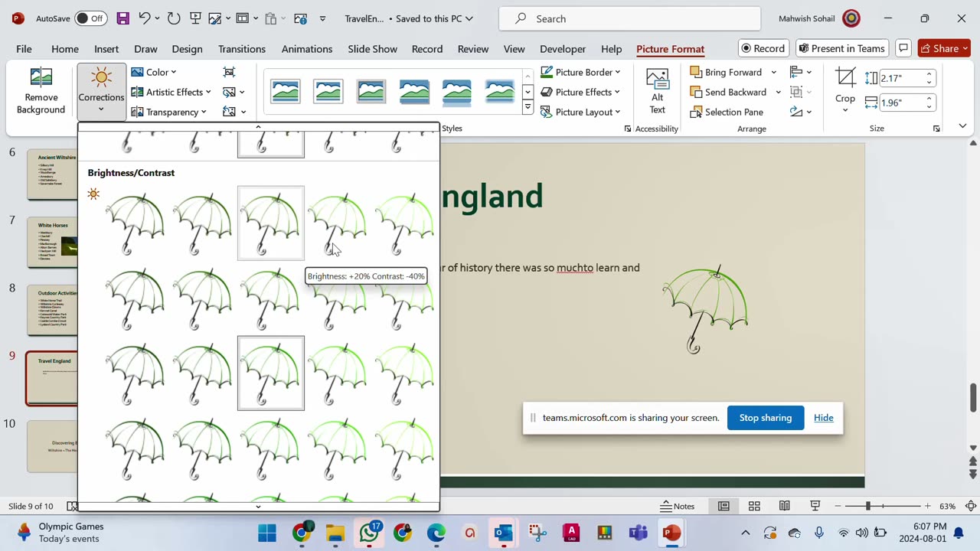Screen dimensions: 980x551
Task: Click the Bring Forward button
Action: coord(726,72)
